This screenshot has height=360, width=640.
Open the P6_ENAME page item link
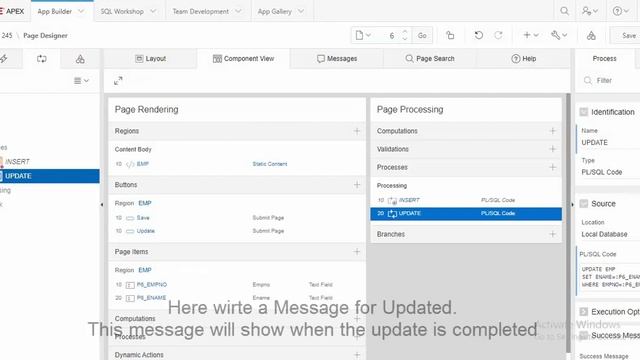coord(151,298)
